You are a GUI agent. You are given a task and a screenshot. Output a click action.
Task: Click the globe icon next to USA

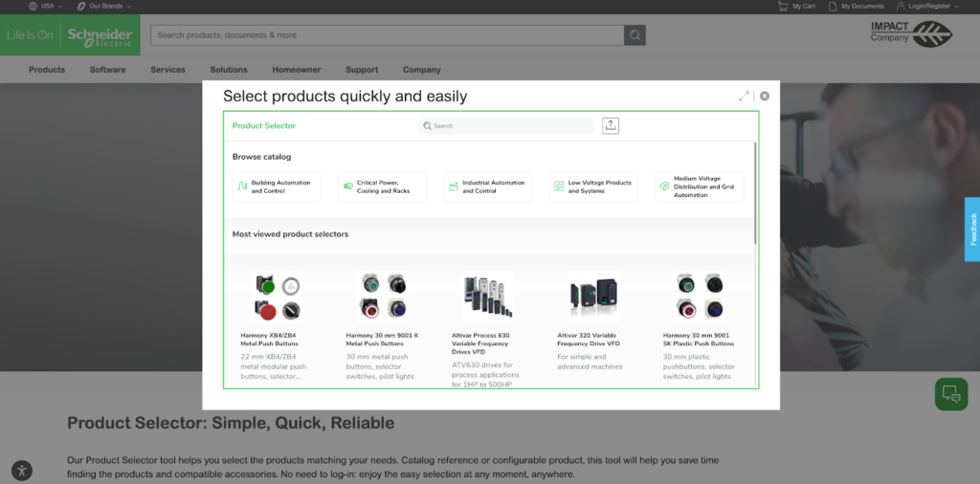click(33, 7)
